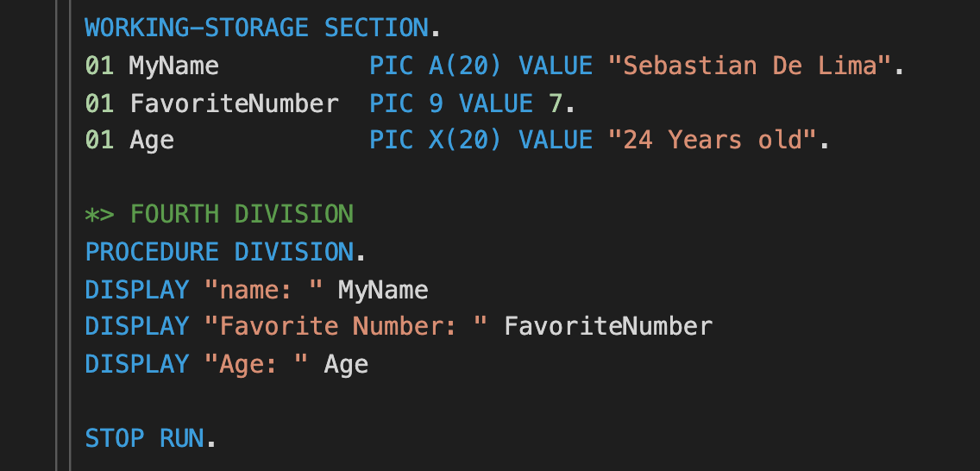Click "Favorite Number: " string literal

pos(346,327)
